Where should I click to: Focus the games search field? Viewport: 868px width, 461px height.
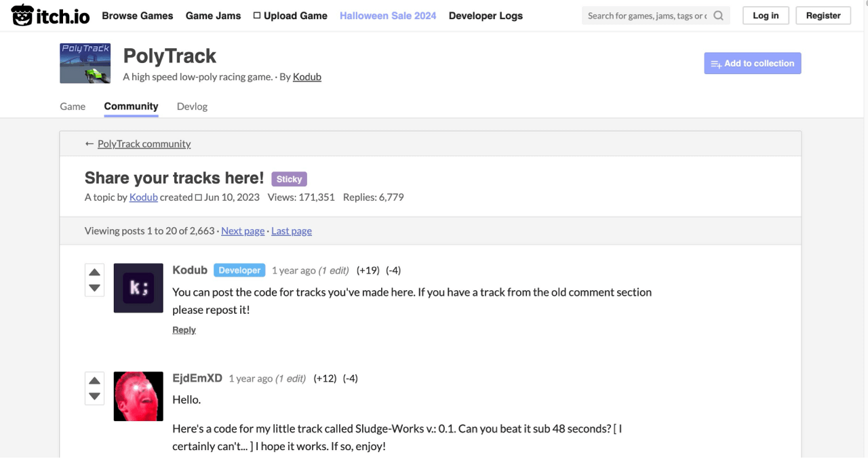click(648, 16)
